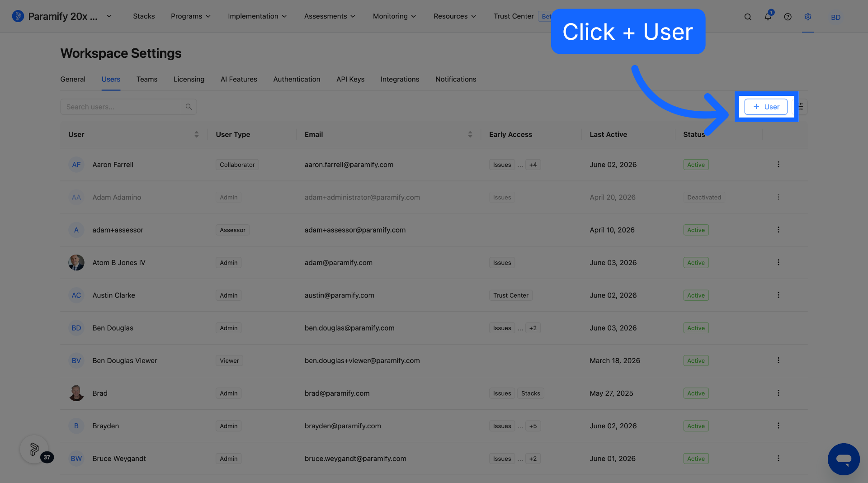Sort by the User column arrows

tap(196, 134)
